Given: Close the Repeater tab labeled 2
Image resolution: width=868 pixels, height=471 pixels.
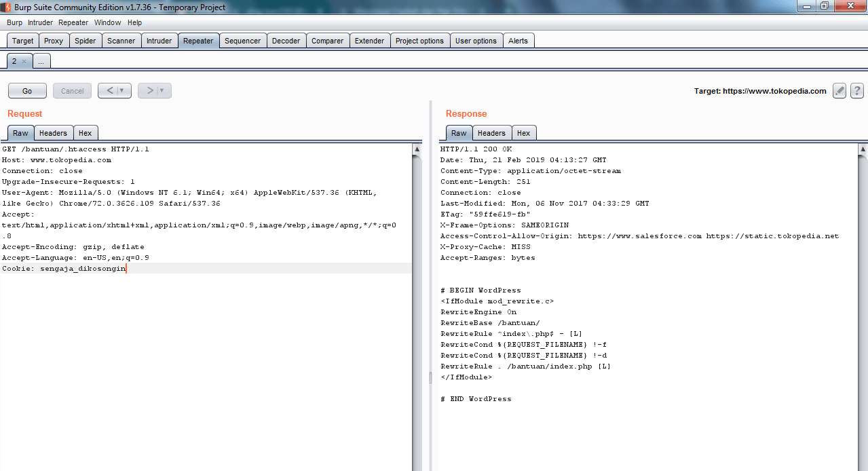Looking at the screenshot, I should 26,60.
